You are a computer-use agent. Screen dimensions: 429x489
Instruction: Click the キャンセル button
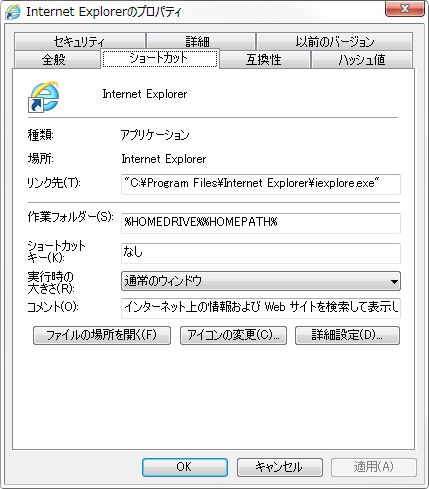click(279, 467)
